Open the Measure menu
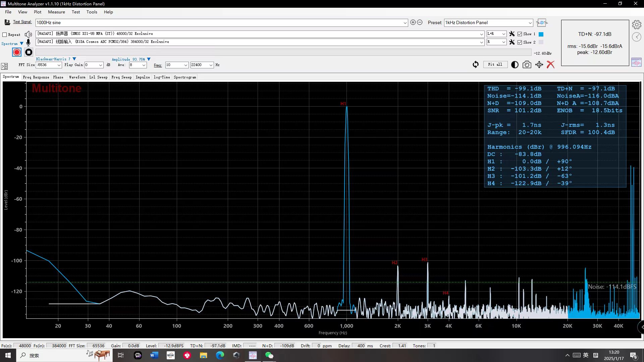 point(56,12)
